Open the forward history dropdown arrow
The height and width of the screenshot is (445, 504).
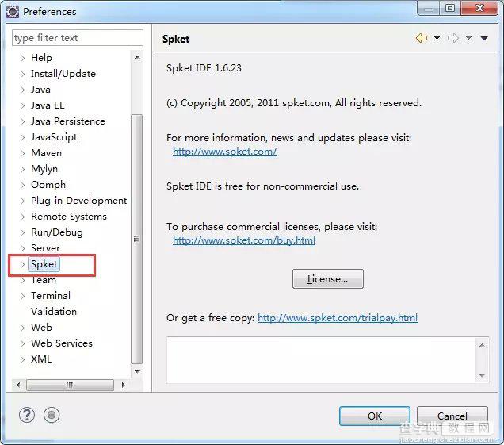point(468,38)
